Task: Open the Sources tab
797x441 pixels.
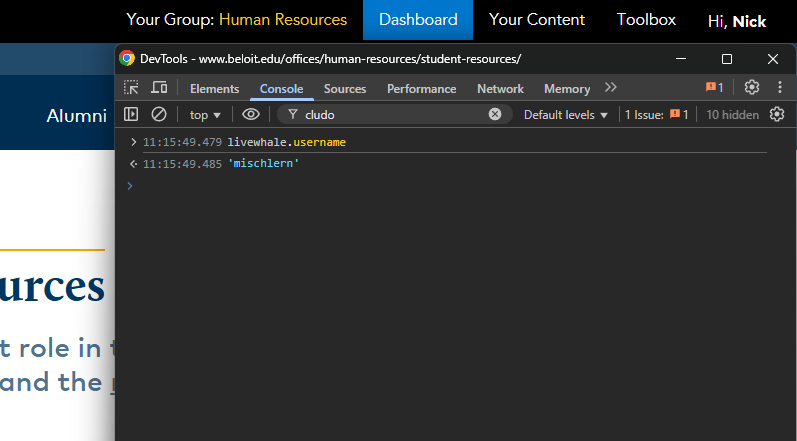Action: [x=345, y=89]
